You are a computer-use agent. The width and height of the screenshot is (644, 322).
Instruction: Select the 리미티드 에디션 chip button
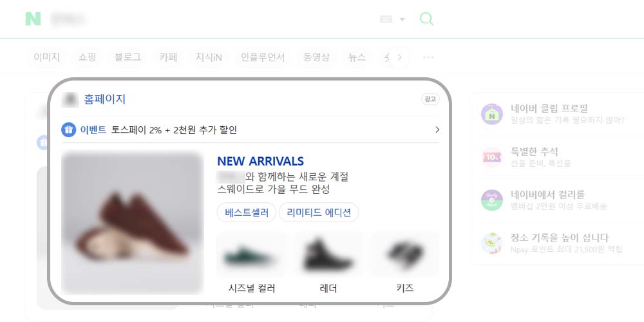(319, 213)
